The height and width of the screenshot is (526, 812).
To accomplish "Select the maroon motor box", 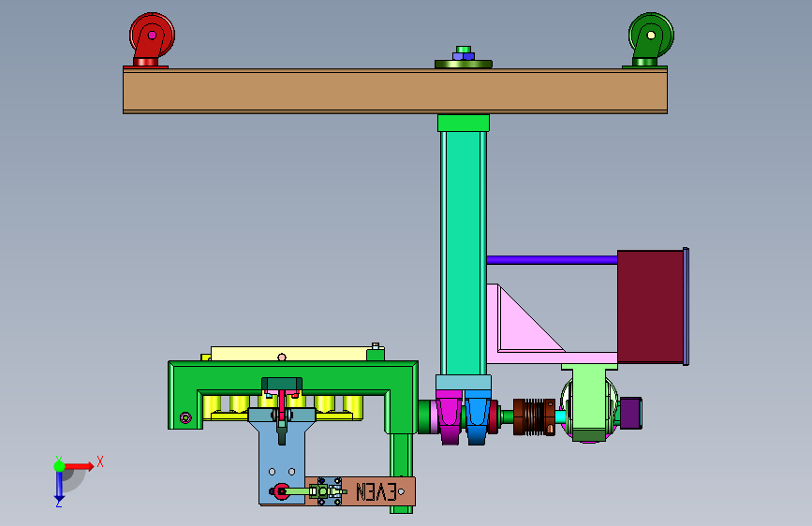I will pos(650,306).
